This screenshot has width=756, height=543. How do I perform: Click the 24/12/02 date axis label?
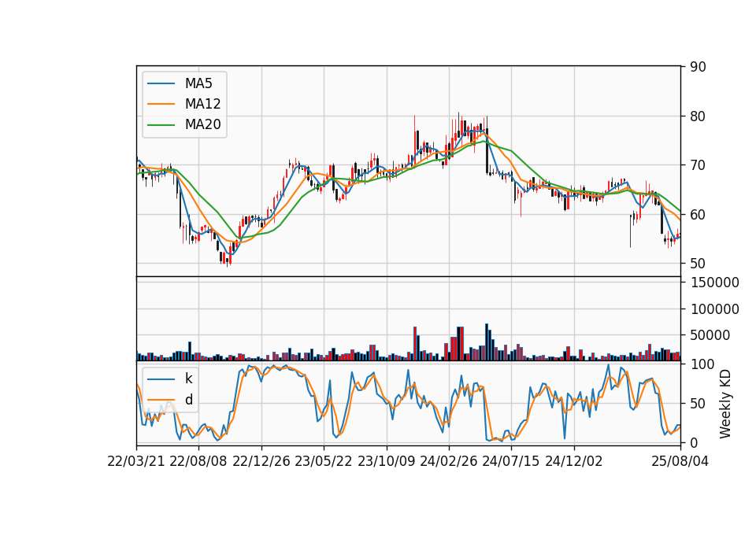pos(574,462)
